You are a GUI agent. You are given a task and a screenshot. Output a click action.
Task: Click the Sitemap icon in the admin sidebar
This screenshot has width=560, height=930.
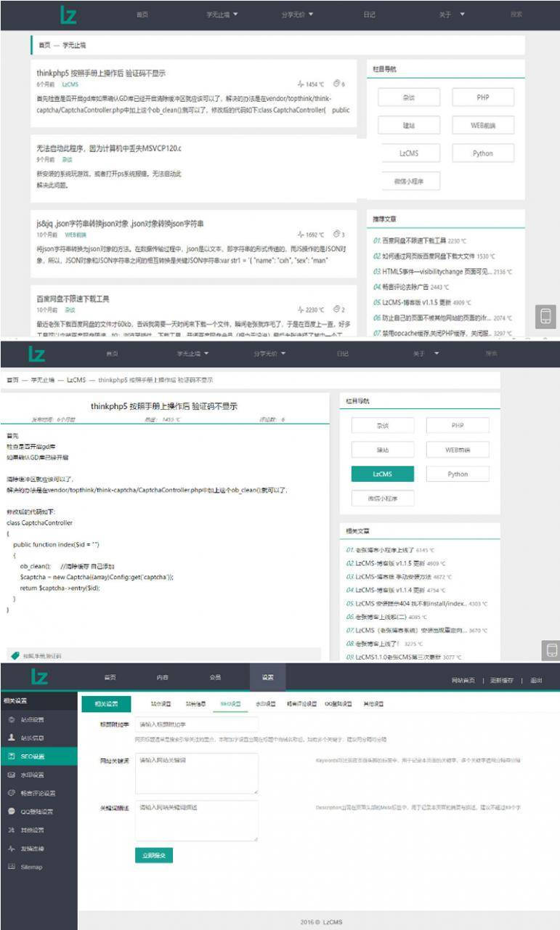coord(11,867)
